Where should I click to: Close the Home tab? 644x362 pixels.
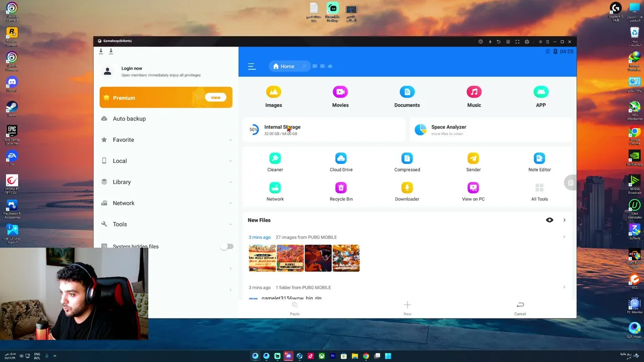coord(304,66)
